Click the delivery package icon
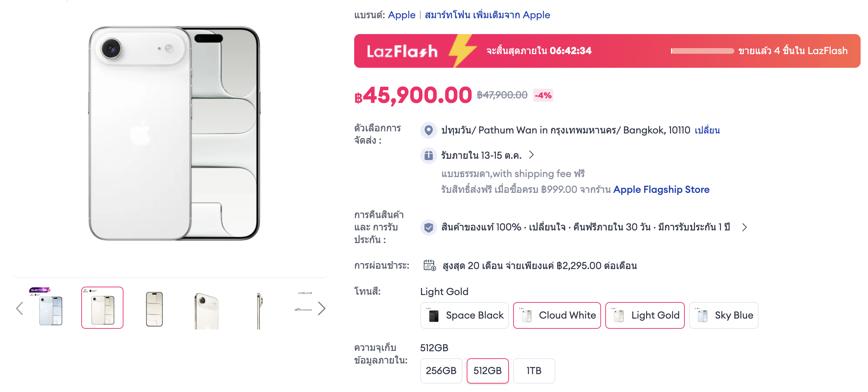Viewport: 868px width, 392px height. (428, 155)
